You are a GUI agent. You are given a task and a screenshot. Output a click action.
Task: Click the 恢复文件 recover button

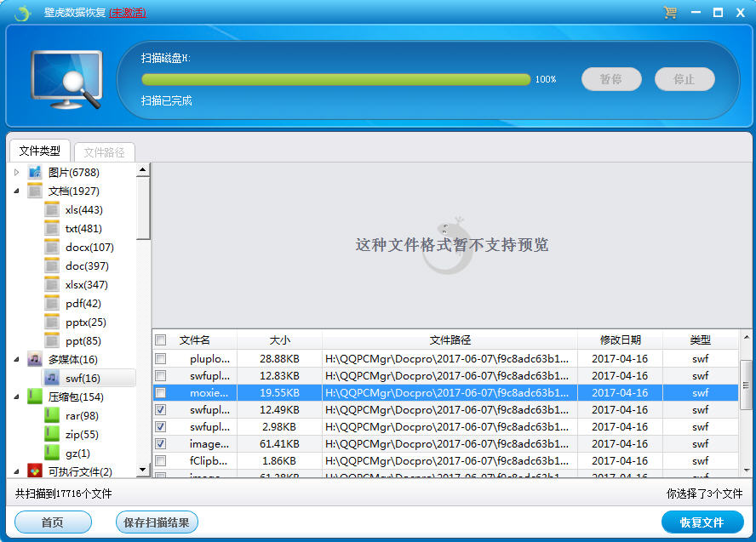(702, 522)
